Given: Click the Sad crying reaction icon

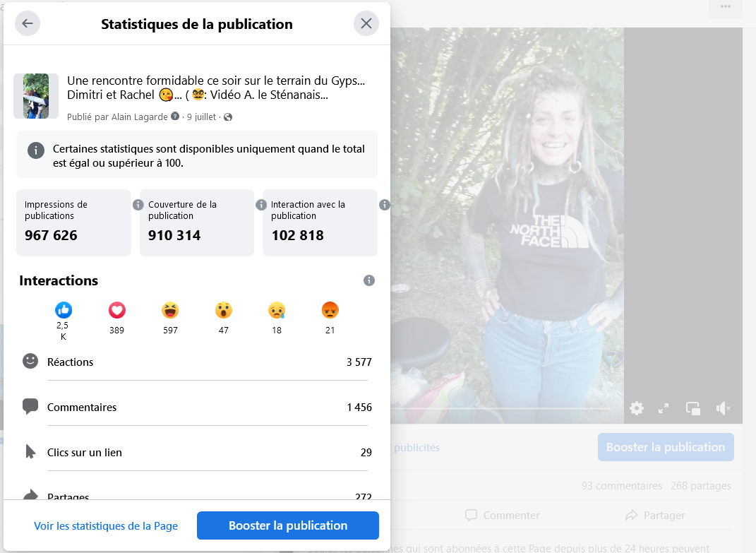Looking at the screenshot, I should click(277, 310).
